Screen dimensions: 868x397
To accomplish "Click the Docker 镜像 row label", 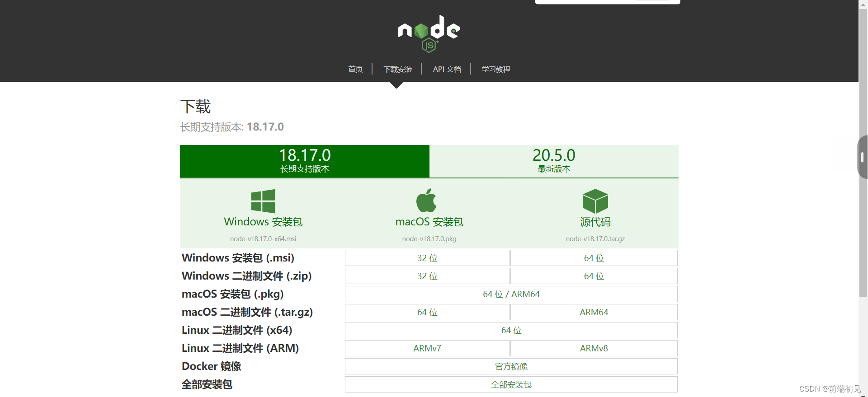I will [211, 366].
